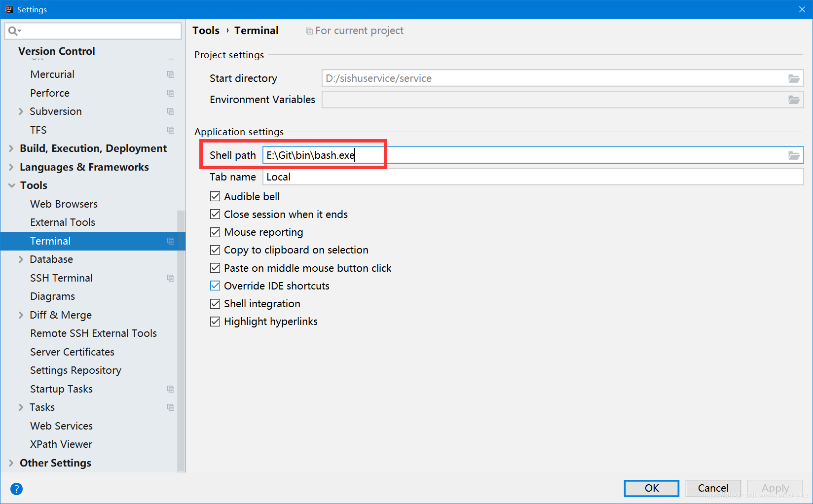Toggle Audible bell checkbox

[215, 196]
